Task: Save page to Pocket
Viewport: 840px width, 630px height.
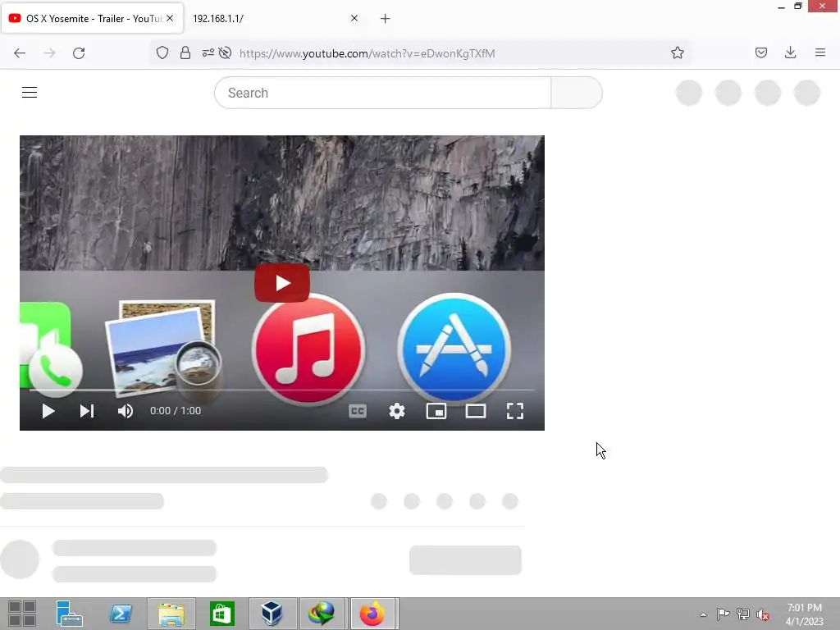Action: pos(761,52)
